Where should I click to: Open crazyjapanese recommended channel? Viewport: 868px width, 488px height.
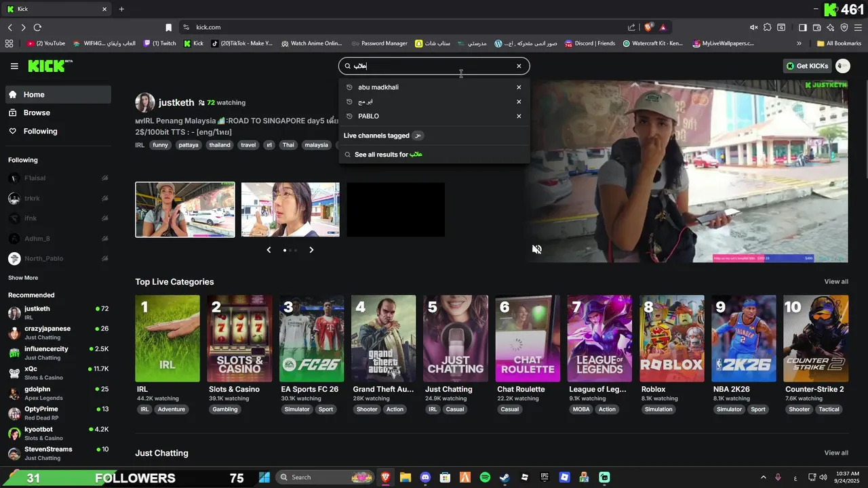click(58, 333)
